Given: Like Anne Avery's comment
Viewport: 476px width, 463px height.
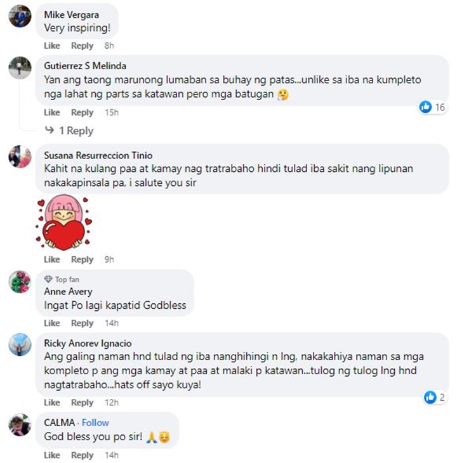Looking at the screenshot, I should coord(52,323).
